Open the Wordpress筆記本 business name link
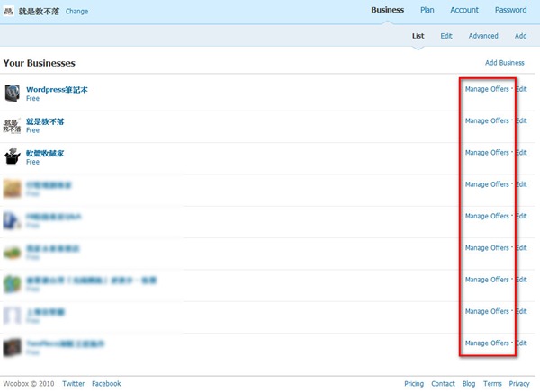The width and height of the screenshot is (540, 392). (57, 90)
